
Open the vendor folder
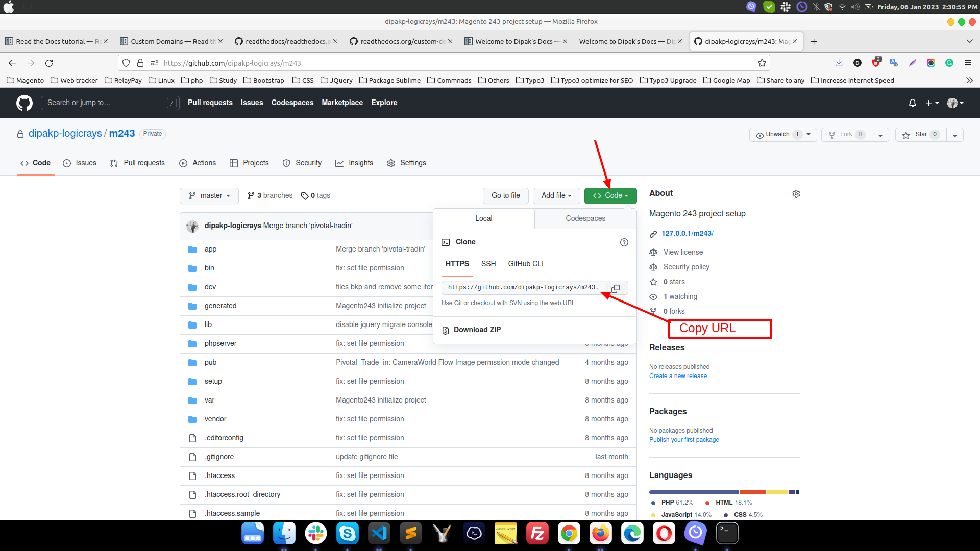215,419
